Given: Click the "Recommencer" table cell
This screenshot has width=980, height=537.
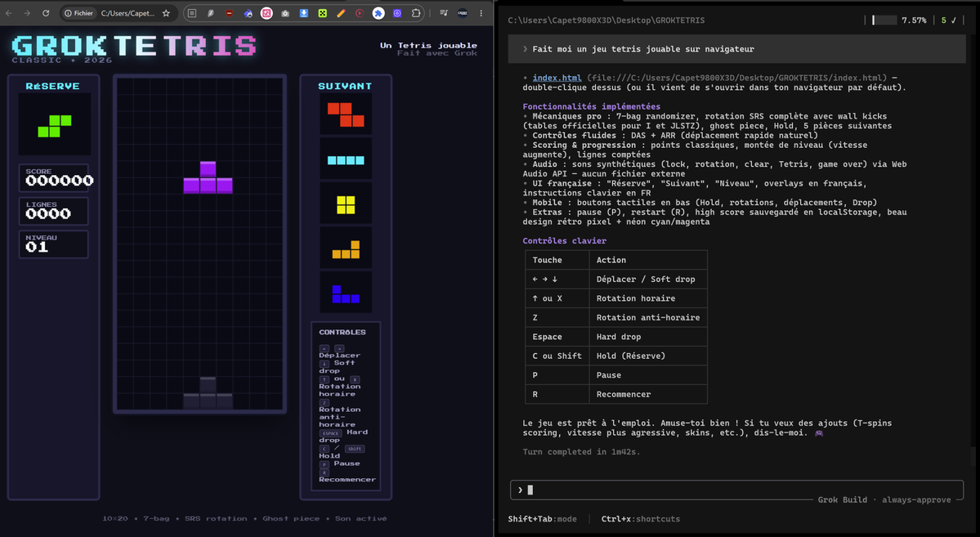Looking at the screenshot, I should point(648,394).
